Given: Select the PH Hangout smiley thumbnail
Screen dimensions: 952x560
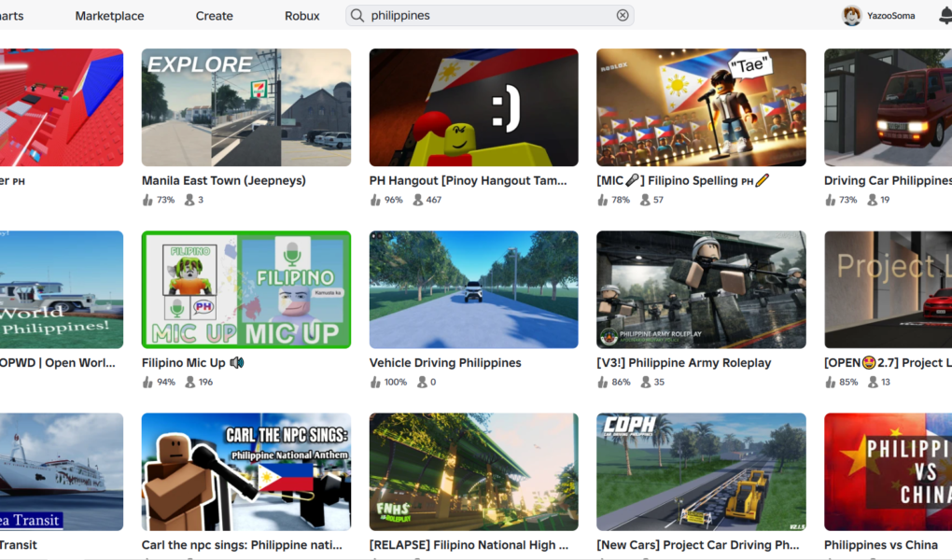Looking at the screenshot, I should click(x=473, y=107).
